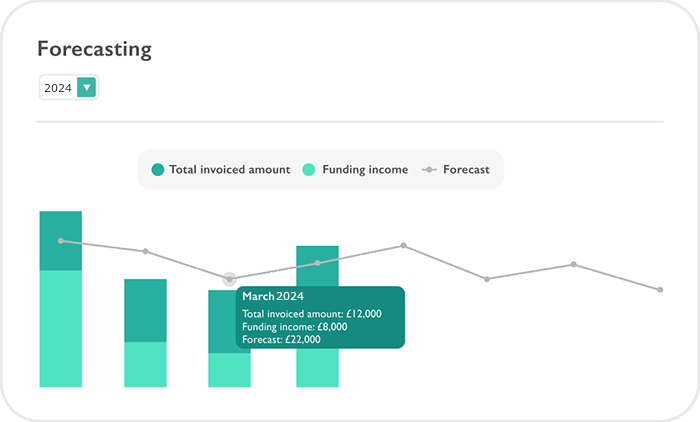Click fourth month's forecast line point
This screenshot has width=700, height=422.
(x=318, y=263)
